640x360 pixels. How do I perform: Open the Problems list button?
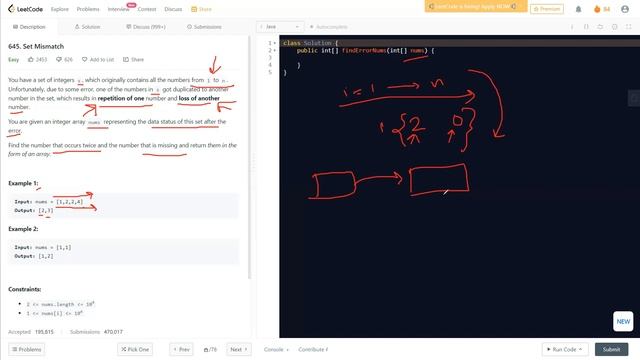[27, 349]
